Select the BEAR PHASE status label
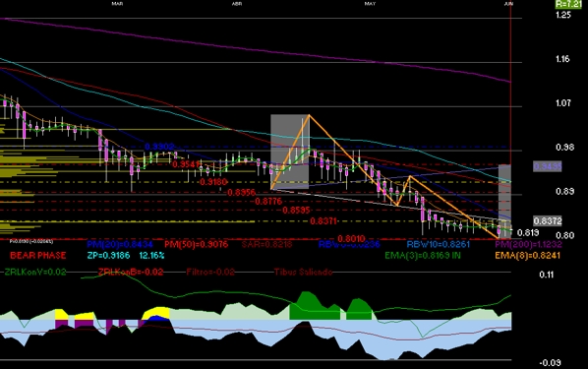Screen dimensions: 588x369 pos(38,256)
